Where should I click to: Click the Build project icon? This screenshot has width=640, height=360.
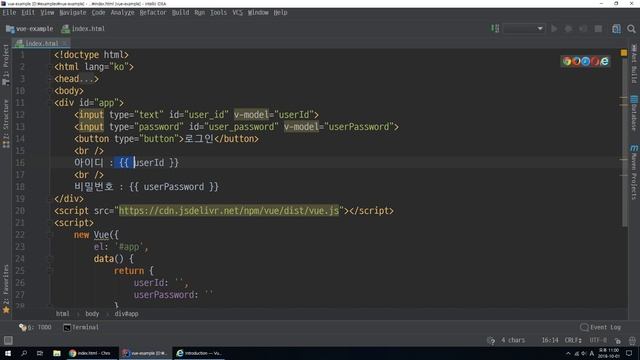(495, 28)
